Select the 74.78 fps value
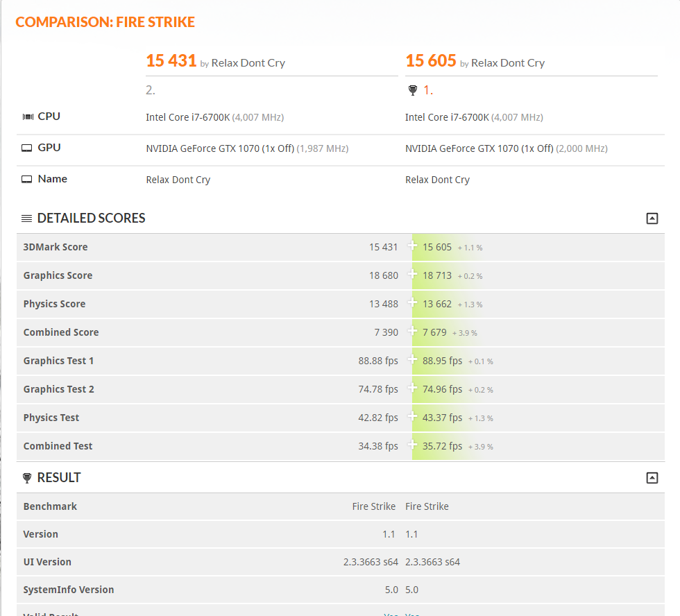The width and height of the screenshot is (680, 616). pyautogui.click(x=378, y=389)
